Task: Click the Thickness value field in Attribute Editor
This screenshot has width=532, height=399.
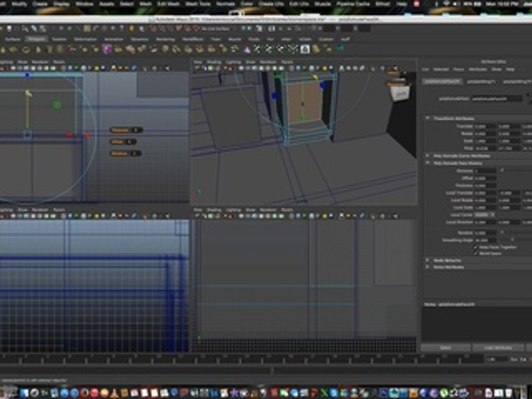Action: 485,186
